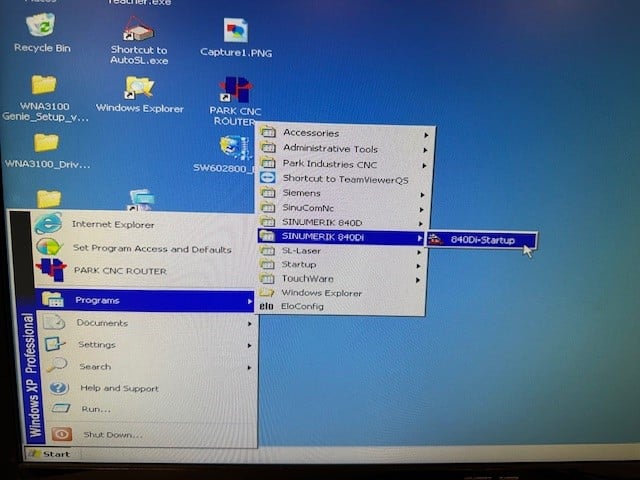
Task: Expand the Accessories submenu arrow
Action: (426, 135)
